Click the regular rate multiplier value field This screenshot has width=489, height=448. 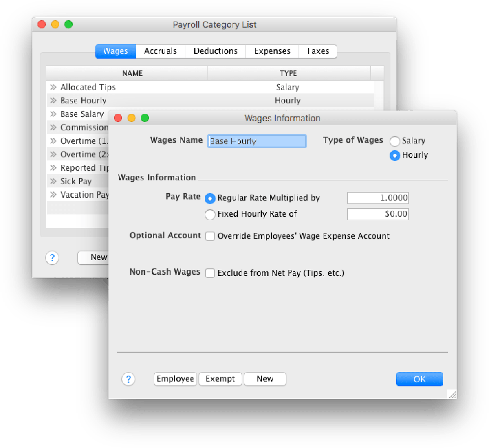coord(377,198)
